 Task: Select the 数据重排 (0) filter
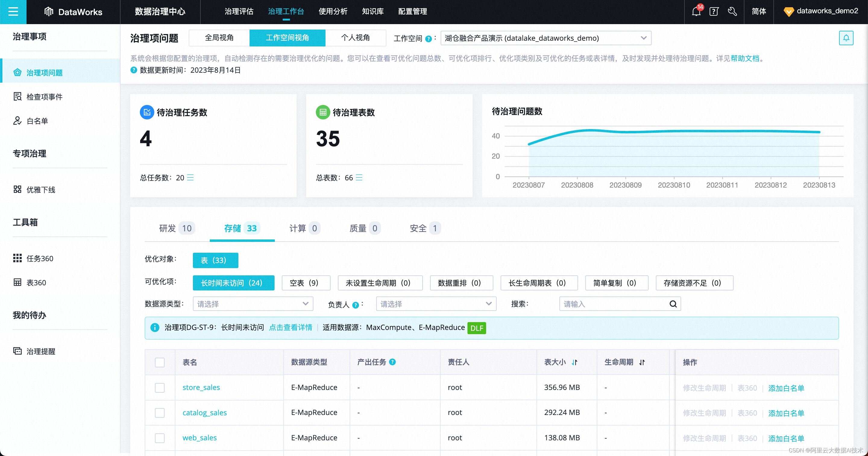pos(461,283)
